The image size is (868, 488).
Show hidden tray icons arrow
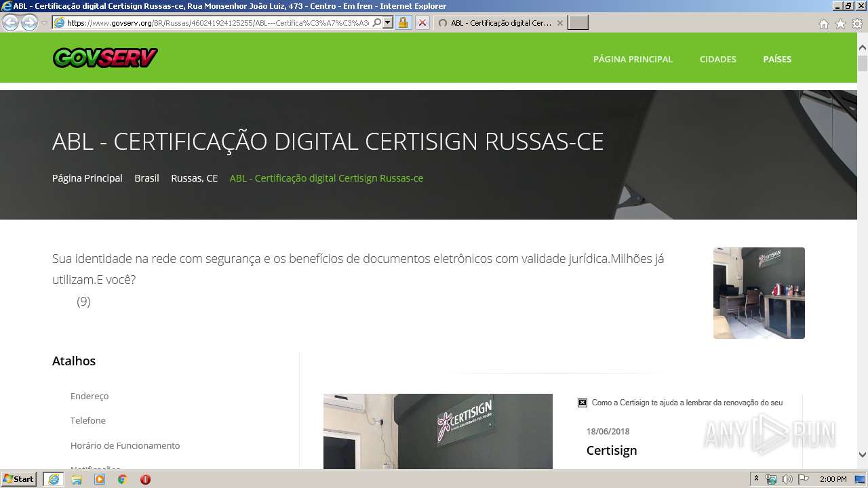click(x=756, y=479)
